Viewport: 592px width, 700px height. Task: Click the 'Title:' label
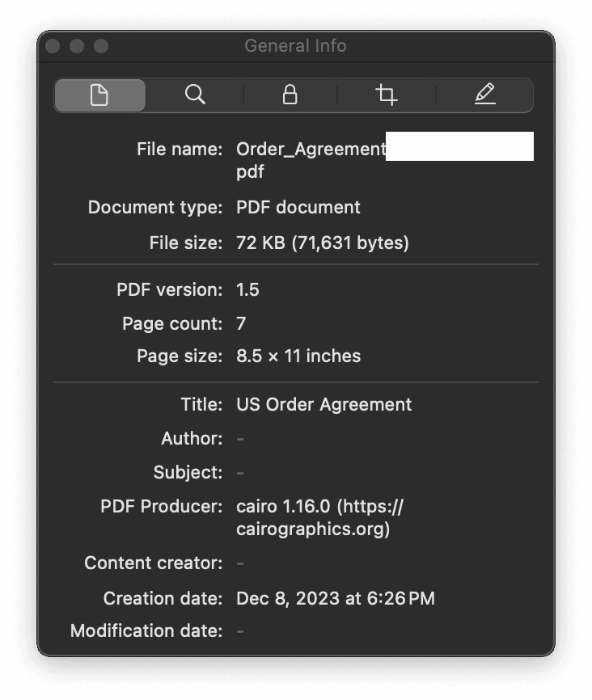pos(201,405)
